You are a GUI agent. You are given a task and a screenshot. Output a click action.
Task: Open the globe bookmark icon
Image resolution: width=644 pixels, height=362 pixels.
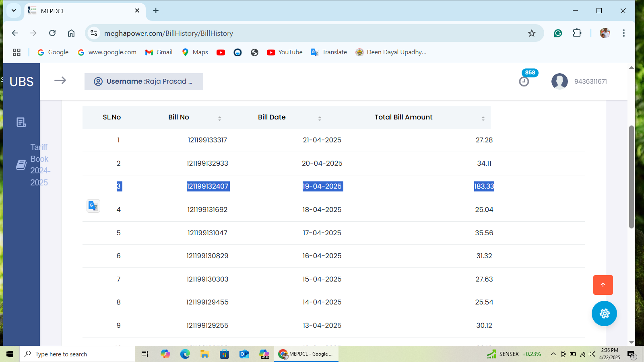254,52
